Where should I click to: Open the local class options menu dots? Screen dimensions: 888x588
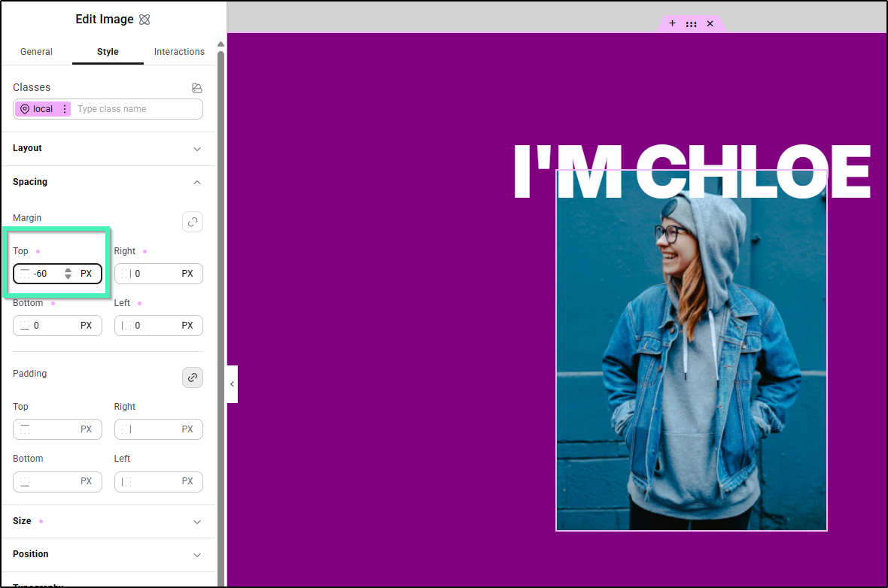click(65, 109)
